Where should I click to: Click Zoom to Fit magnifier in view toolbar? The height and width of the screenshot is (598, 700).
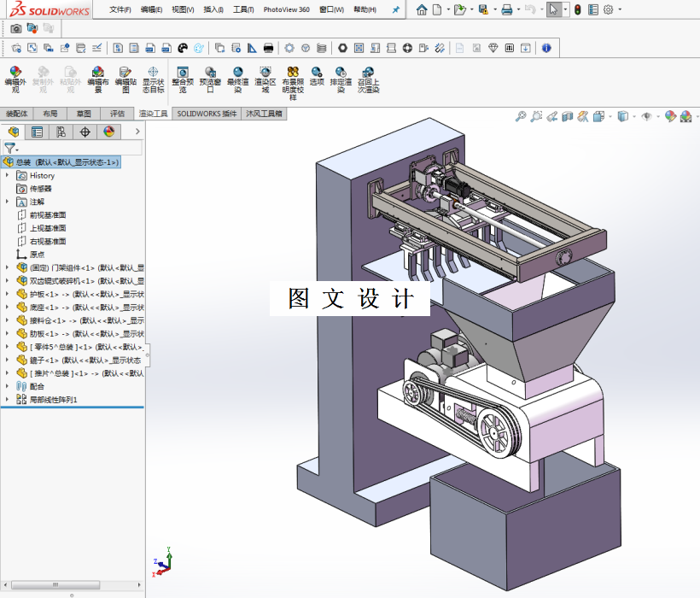520,117
